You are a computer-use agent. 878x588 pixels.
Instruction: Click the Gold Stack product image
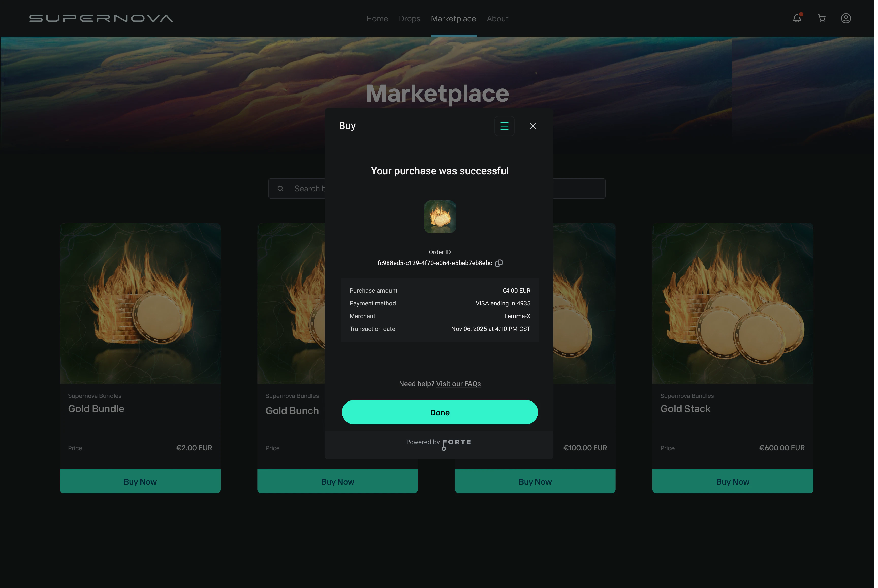(x=732, y=303)
